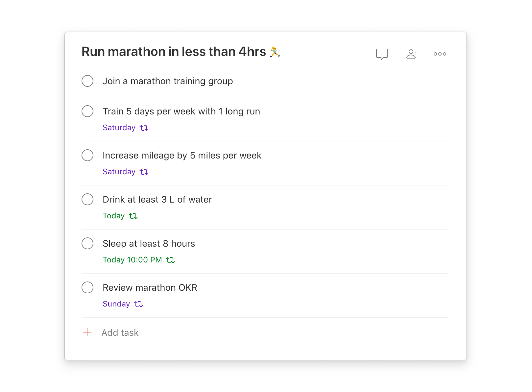Complete the Join a marathon training group task
This screenshot has width=532, height=392.
click(87, 81)
